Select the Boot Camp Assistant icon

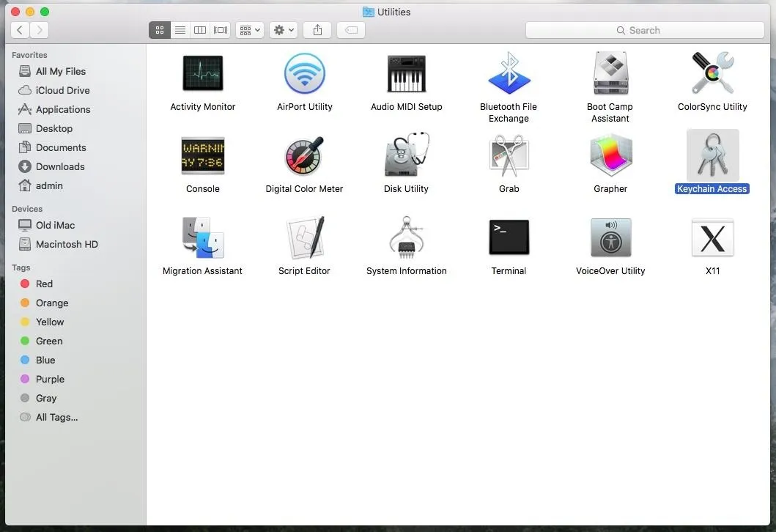[610, 73]
